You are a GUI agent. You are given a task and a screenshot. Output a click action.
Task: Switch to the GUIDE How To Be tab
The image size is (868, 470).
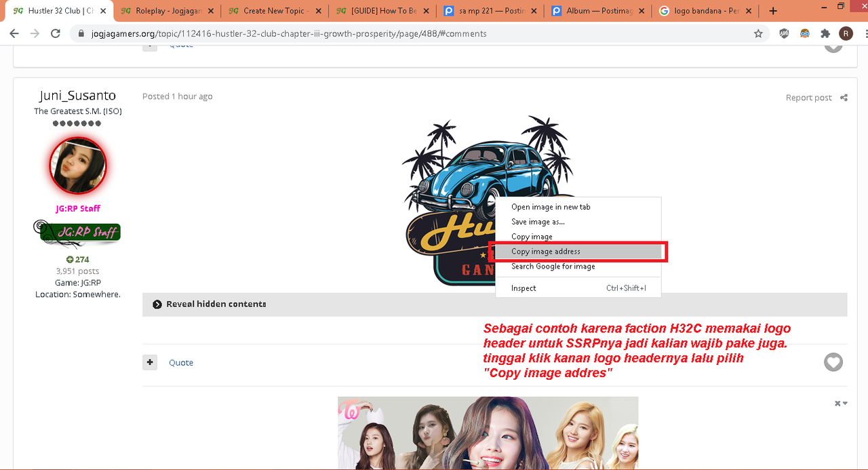click(383, 11)
